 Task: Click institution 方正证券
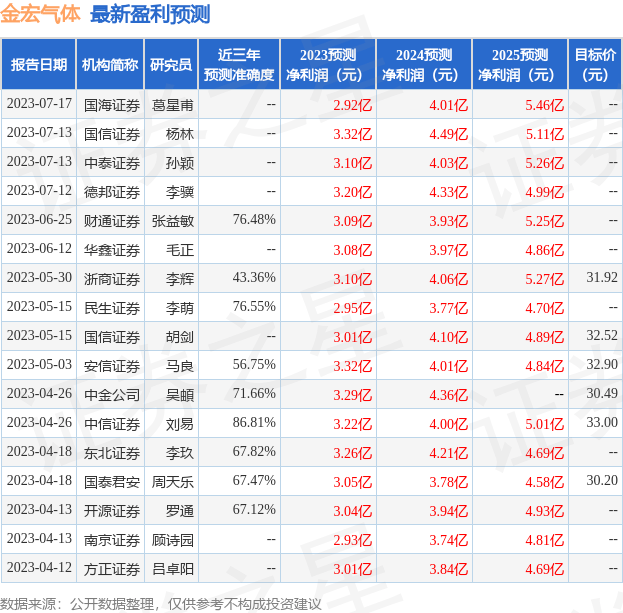tap(112, 569)
